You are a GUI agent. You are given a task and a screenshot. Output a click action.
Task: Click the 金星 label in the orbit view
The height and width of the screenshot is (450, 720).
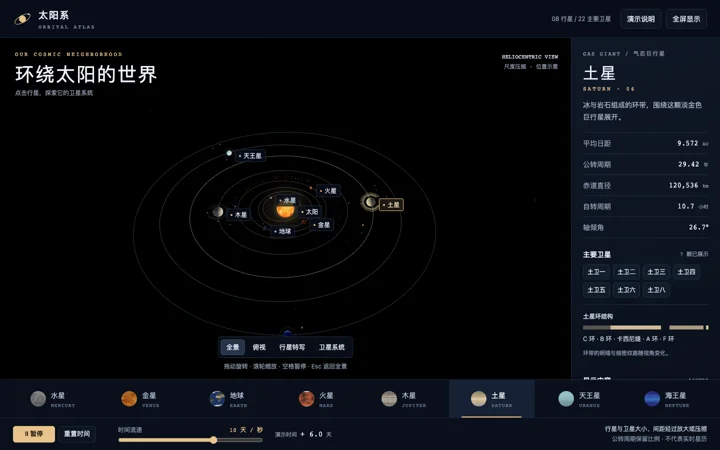pyautogui.click(x=321, y=225)
